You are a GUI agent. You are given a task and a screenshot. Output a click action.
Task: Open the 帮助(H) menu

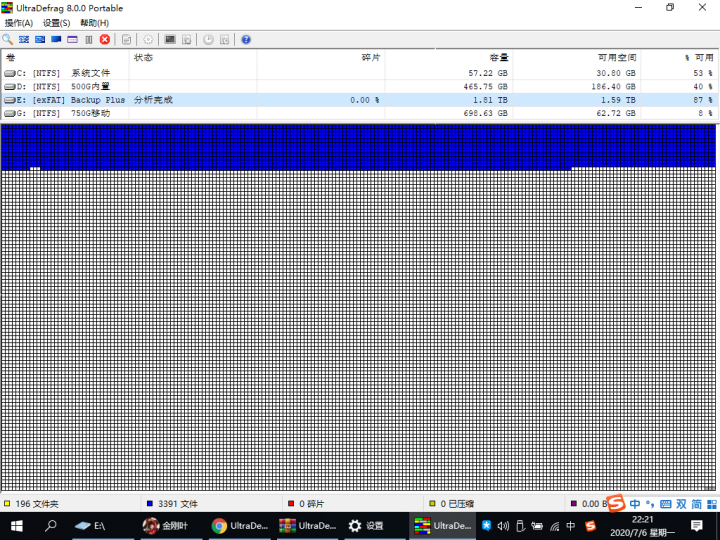pyautogui.click(x=94, y=23)
